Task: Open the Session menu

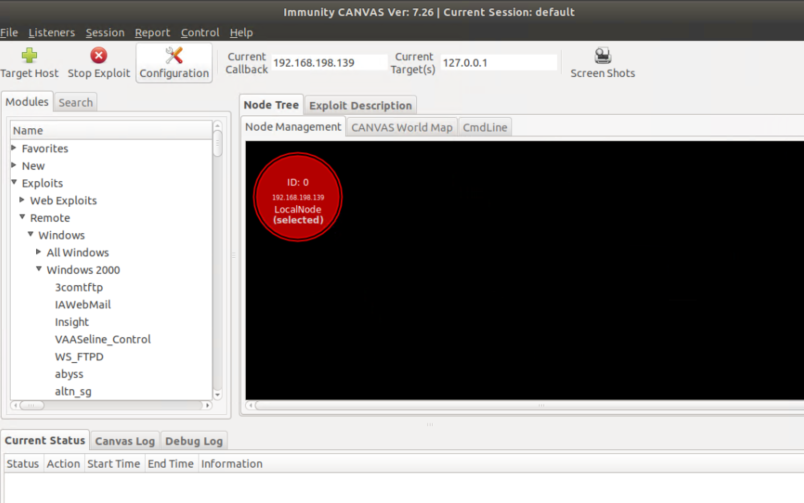Action: click(x=105, y=32)
